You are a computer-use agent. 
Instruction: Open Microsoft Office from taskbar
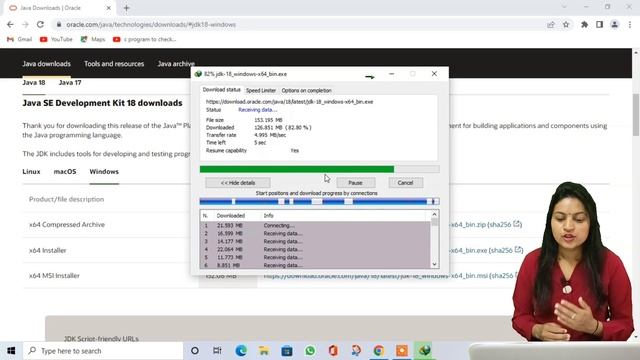click(x=333, y=351)
